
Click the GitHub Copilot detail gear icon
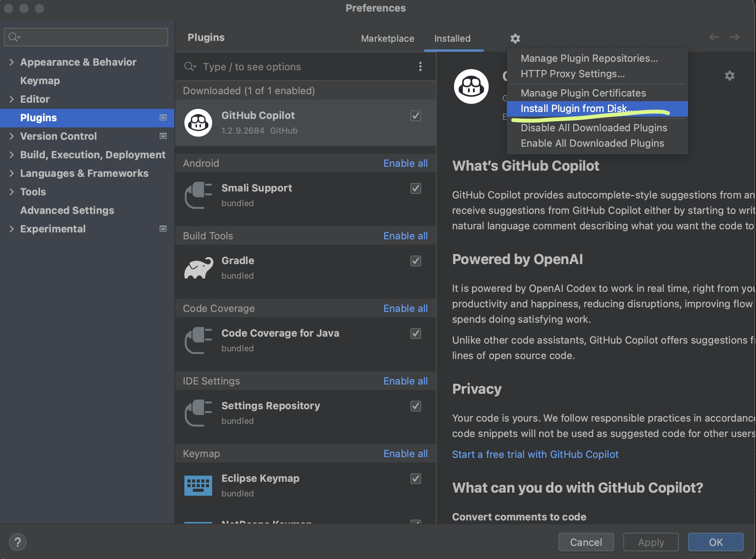click(729, 76)
